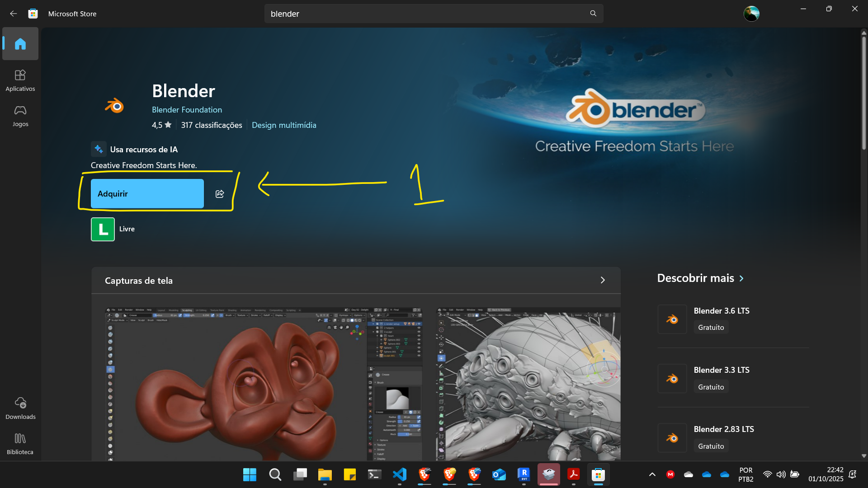Expand the Descobrir mais chevron
This screenshot has height=488, width=868.
tap(741, 278)
